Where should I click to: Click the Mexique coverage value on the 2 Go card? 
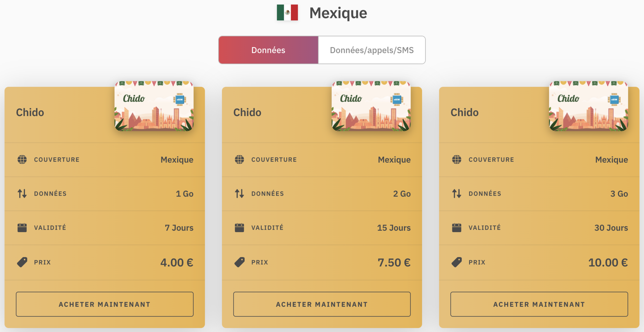click(394, 159)
